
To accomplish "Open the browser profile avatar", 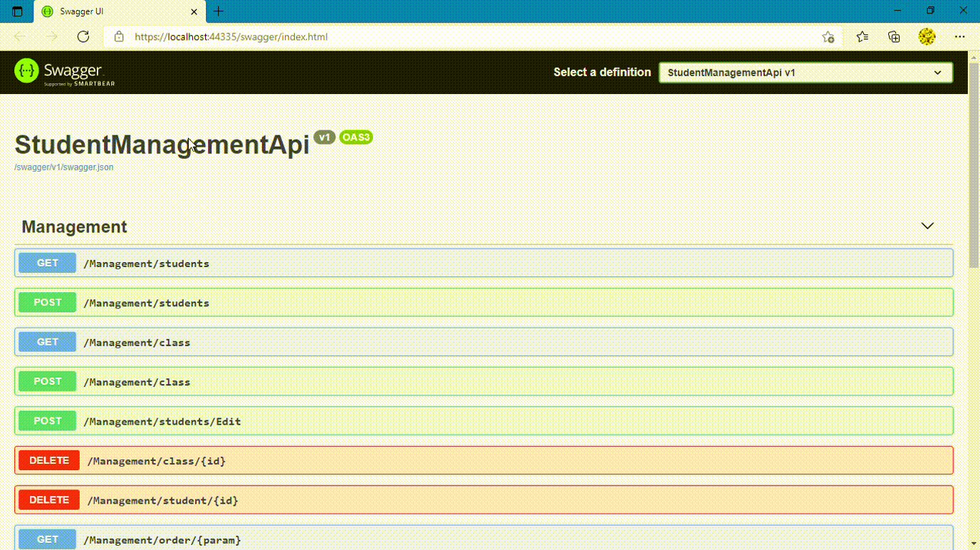I will click(x=927, y=36).
